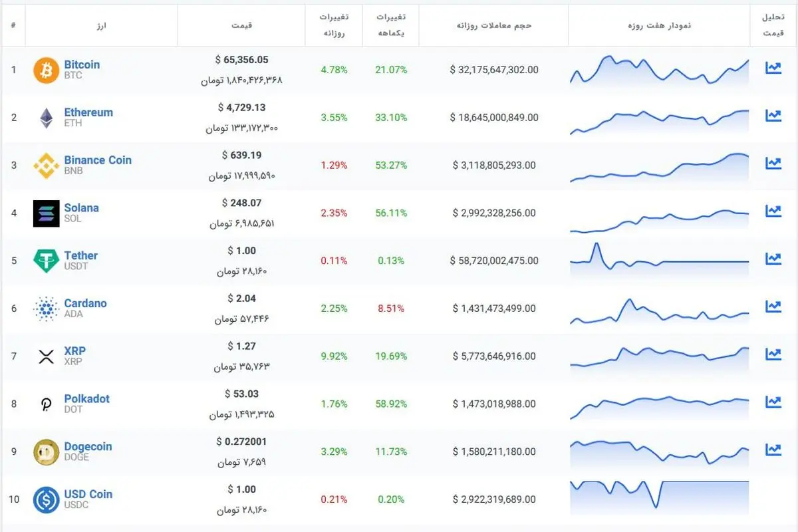Viewport: 798px width, 532px height.
Task: Click the Dogecoin coin logo
Action: pyautogui.click(x=46, y=452)
